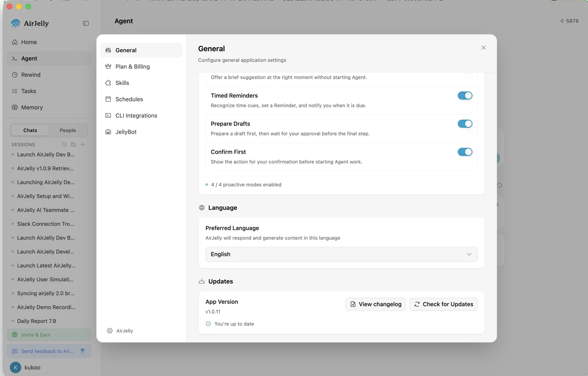Click the Updates download icon
Image resolution: width=588 pixels, height=376 pixels.
click(x=202, y=281)
